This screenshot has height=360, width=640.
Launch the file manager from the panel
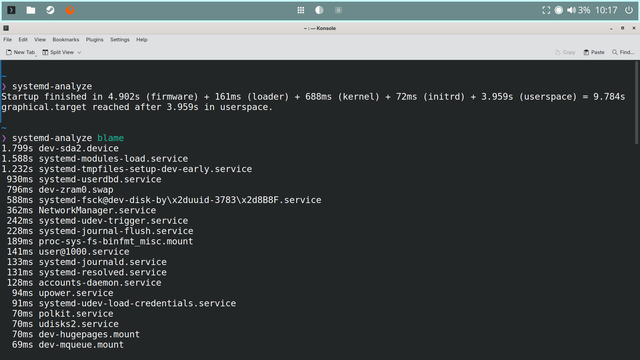pos(31,10)
